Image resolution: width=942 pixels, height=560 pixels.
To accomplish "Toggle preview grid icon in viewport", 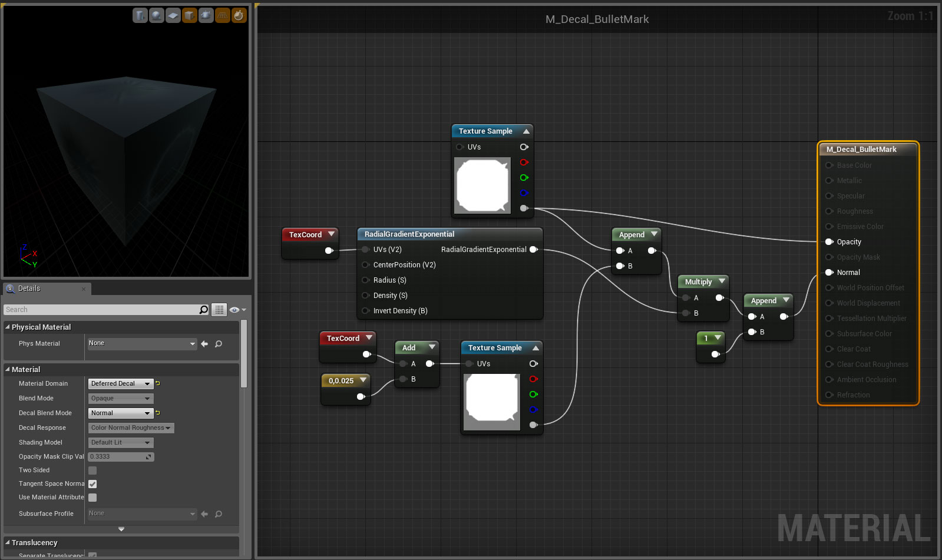I will 222,15.
